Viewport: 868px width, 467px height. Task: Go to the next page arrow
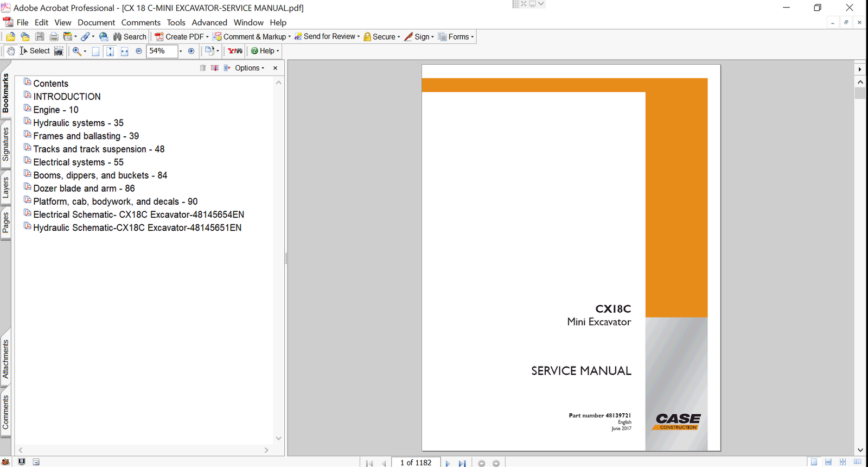(x=448, y=463)
